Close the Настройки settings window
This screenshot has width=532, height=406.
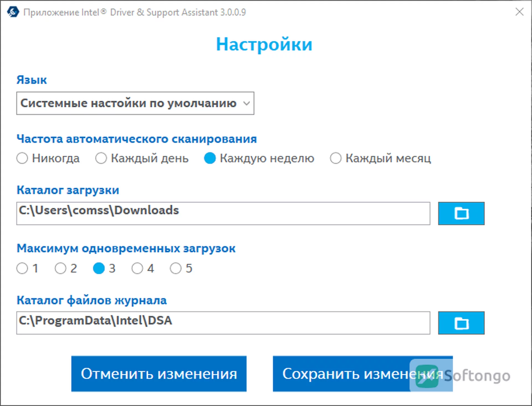(519, 12)
